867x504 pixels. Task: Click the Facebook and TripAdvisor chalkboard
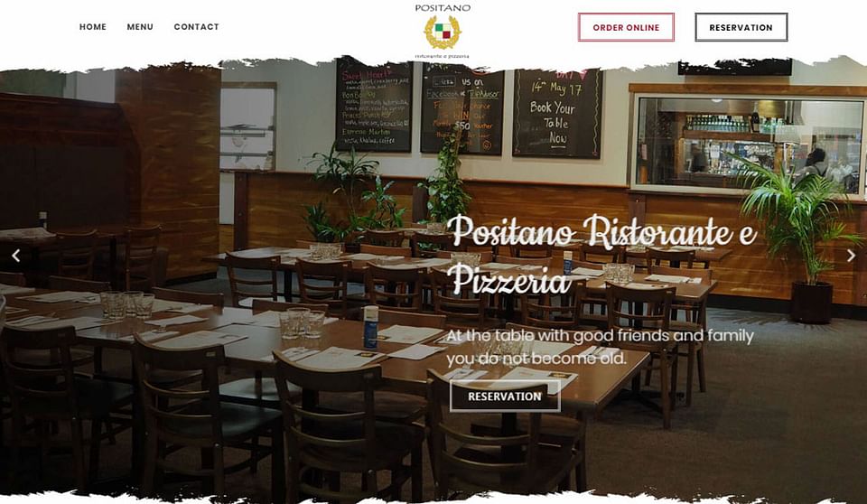[462, 108]
